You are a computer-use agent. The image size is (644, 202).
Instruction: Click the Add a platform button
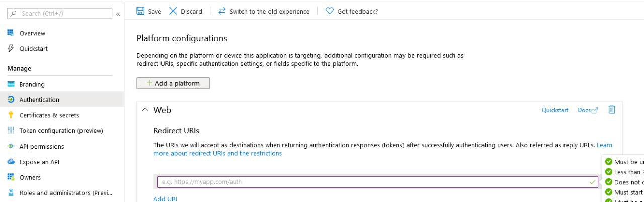[x=173, y=83]
